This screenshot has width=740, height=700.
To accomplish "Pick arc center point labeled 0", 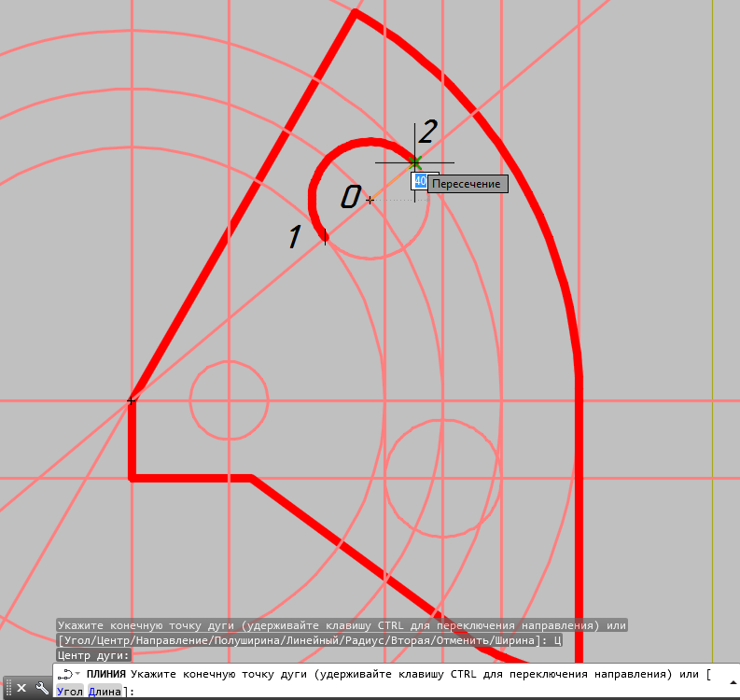I will click(x=370, y=200).
